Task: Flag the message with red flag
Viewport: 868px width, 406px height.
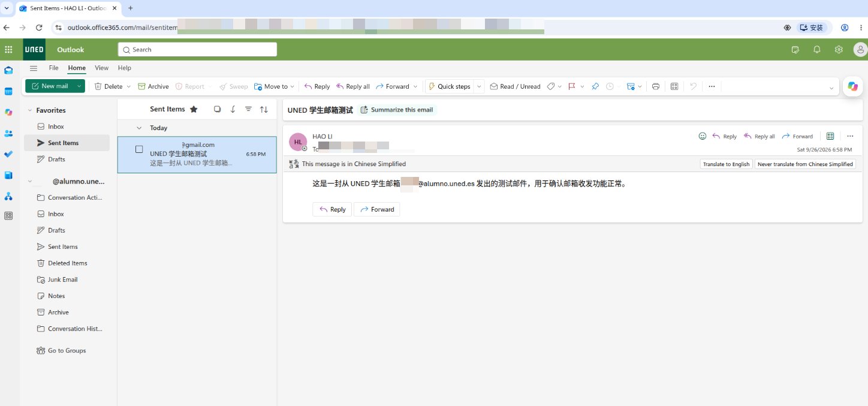Action: tap(571, 86)
